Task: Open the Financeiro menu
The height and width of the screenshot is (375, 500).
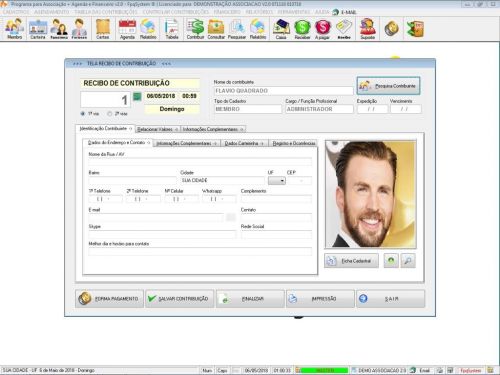Action: (227, 12)
